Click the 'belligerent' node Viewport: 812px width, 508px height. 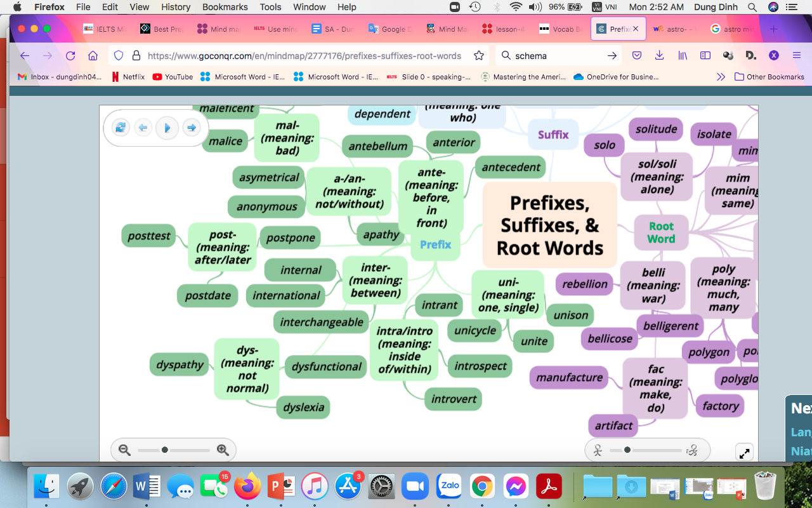click(x=671, y=326)
